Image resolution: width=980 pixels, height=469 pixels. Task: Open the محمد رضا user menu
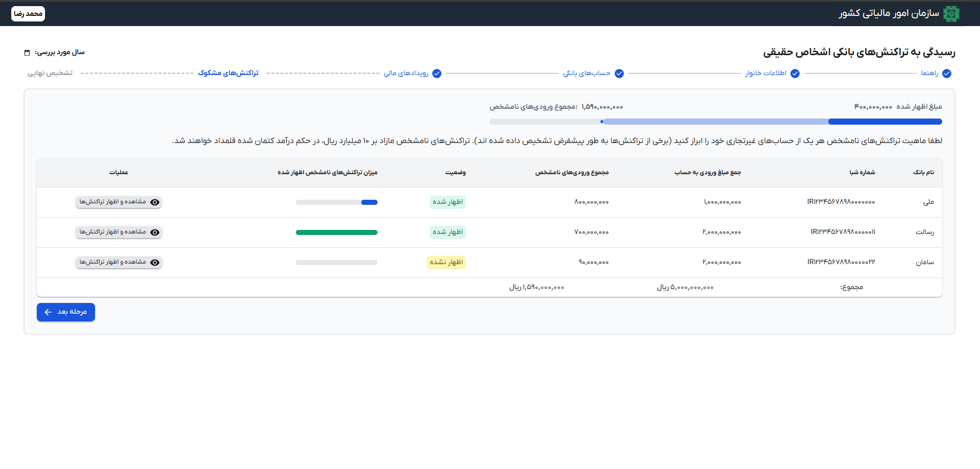[x=28, y=14]
